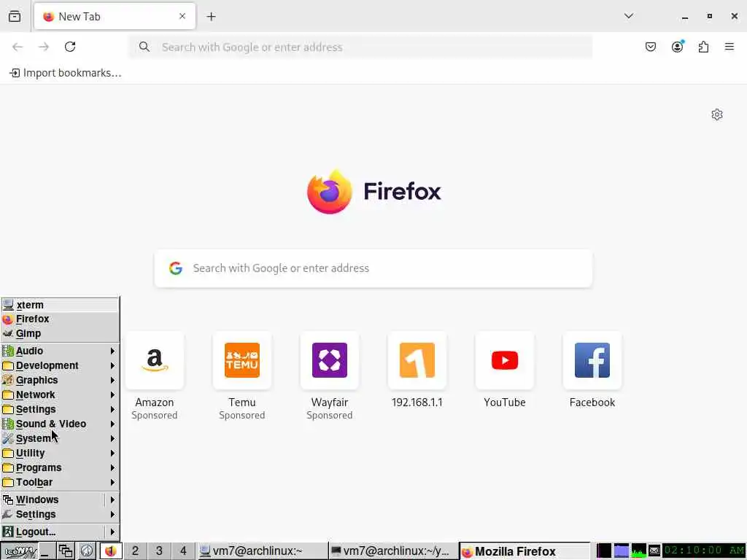Open the Pocket save icon
The height and width of the screenshot is (560, 747).
(650, 47)
